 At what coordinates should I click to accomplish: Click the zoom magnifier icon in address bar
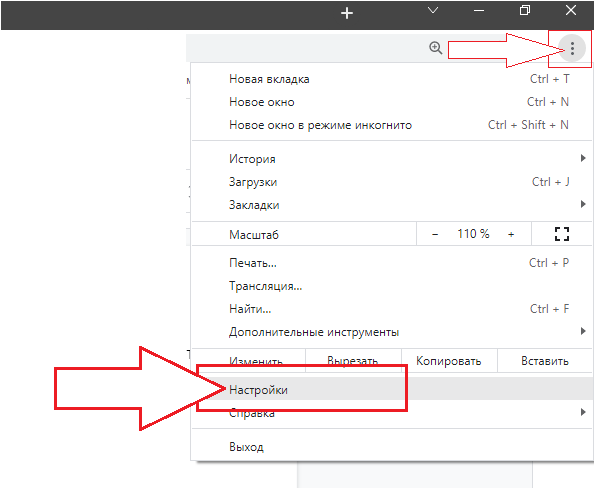tap(435, 48)
